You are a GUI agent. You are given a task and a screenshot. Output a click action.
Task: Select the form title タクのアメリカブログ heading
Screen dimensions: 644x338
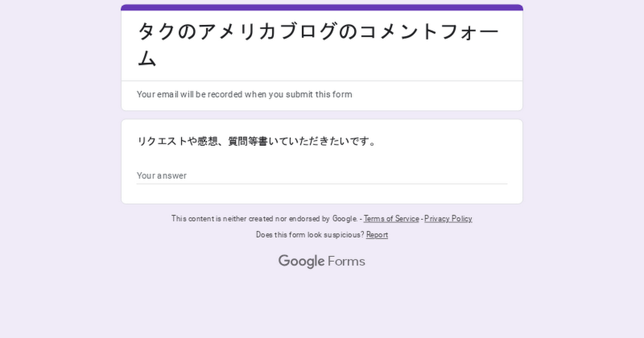click(318, 45)
